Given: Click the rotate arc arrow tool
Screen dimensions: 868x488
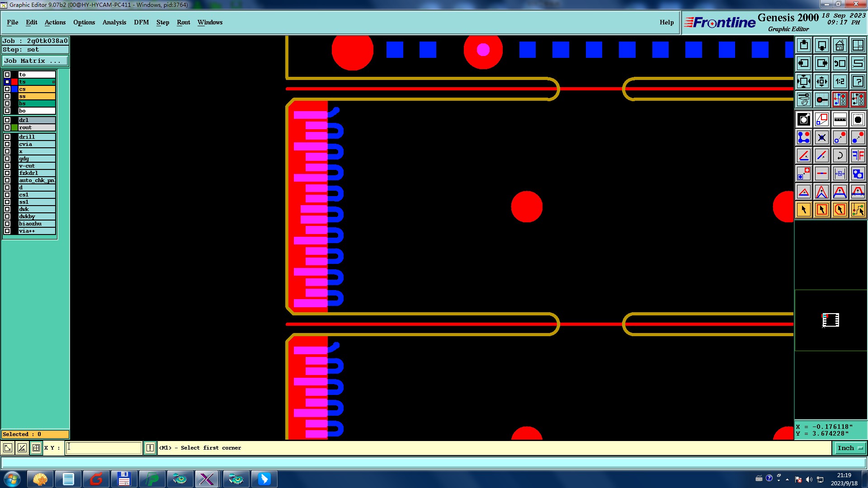Looking at the screenshot, I should 840,155.
